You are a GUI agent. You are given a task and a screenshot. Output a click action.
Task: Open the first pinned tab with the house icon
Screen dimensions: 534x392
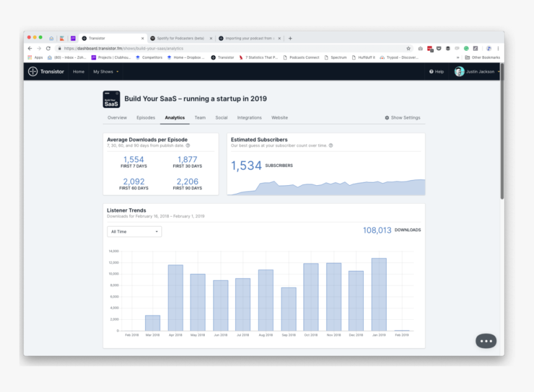coord(52,38)
